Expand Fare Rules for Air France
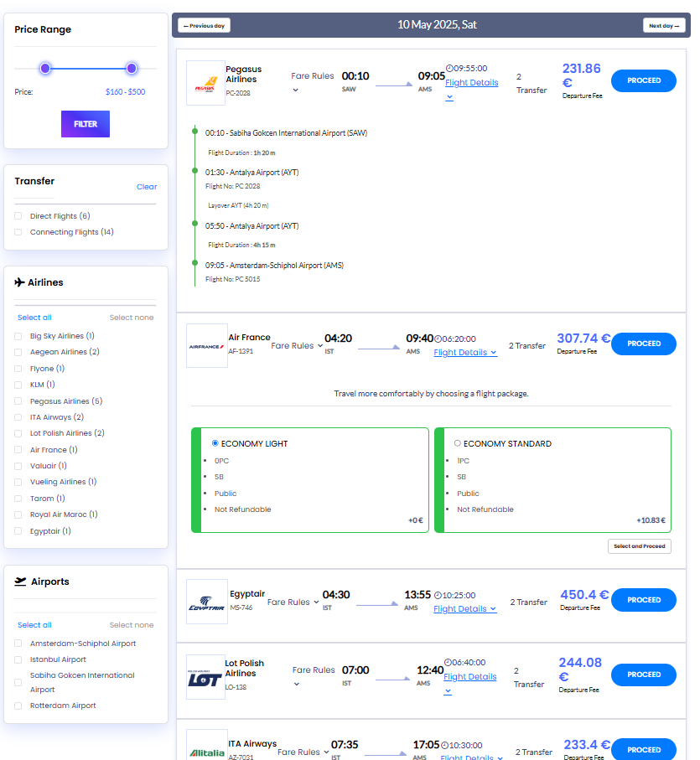This screenshot has width=700, height=760. pyautogui.click(x=297, y=345)
